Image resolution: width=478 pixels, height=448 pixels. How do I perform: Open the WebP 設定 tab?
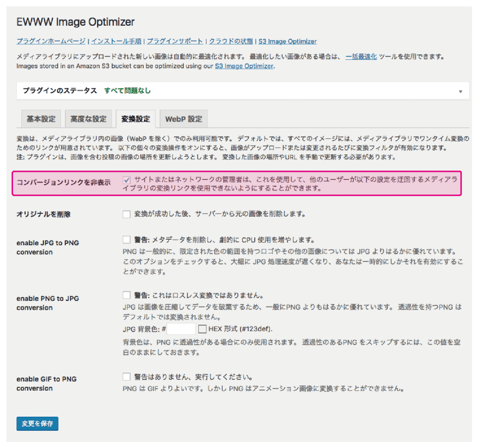click(183, 119)
